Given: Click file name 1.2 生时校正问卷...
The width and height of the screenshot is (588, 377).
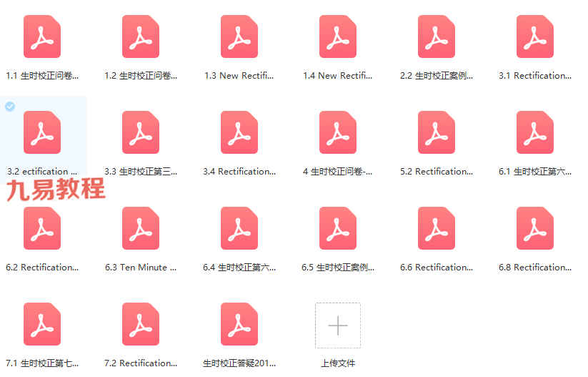Looking at the screenshot, I should tap(141, 76).
